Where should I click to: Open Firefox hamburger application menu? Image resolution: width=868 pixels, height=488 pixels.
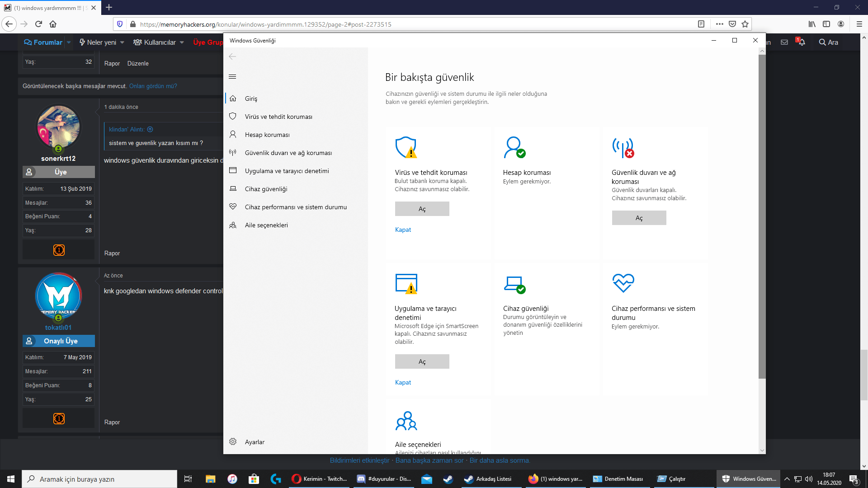(859, 24)
